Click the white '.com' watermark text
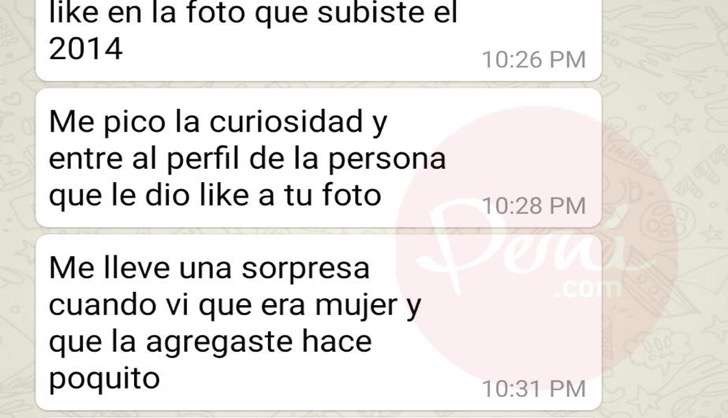Image resolution: width=728 pixels, height=418 pixels. tap(587, 289)
